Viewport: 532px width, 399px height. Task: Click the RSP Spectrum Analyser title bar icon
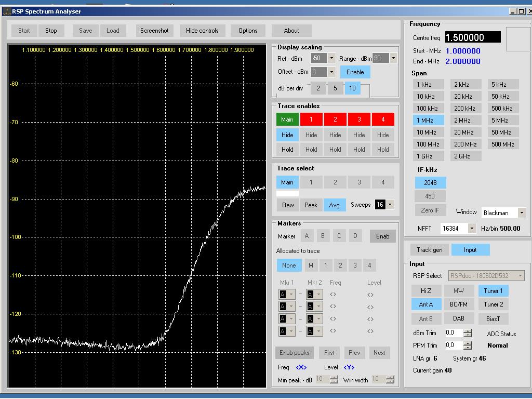(x=7, y=11)
